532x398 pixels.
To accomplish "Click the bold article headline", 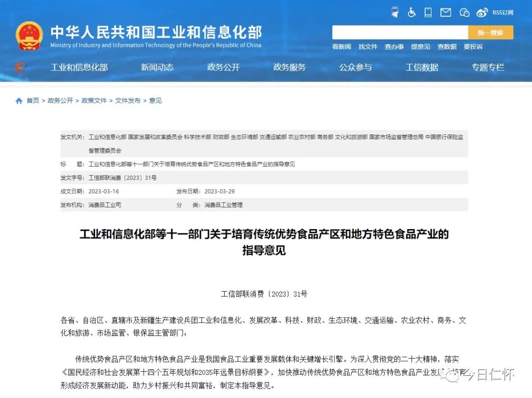I will [x=264, y=242].
